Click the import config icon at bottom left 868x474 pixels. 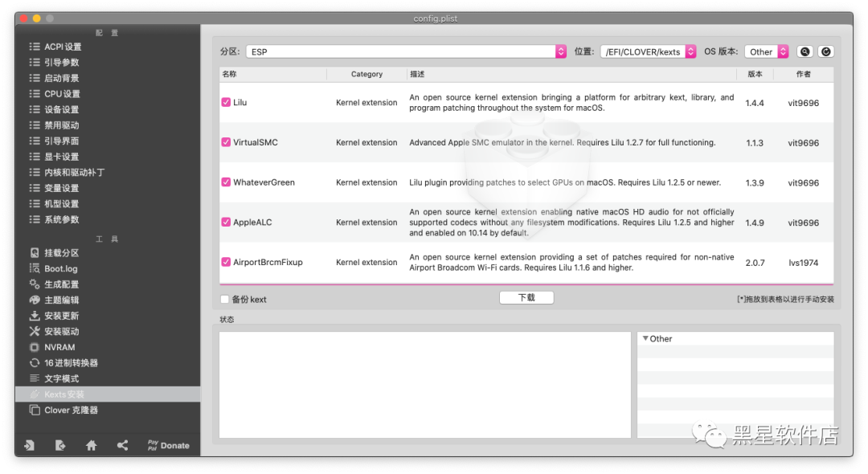coord(30,445)
